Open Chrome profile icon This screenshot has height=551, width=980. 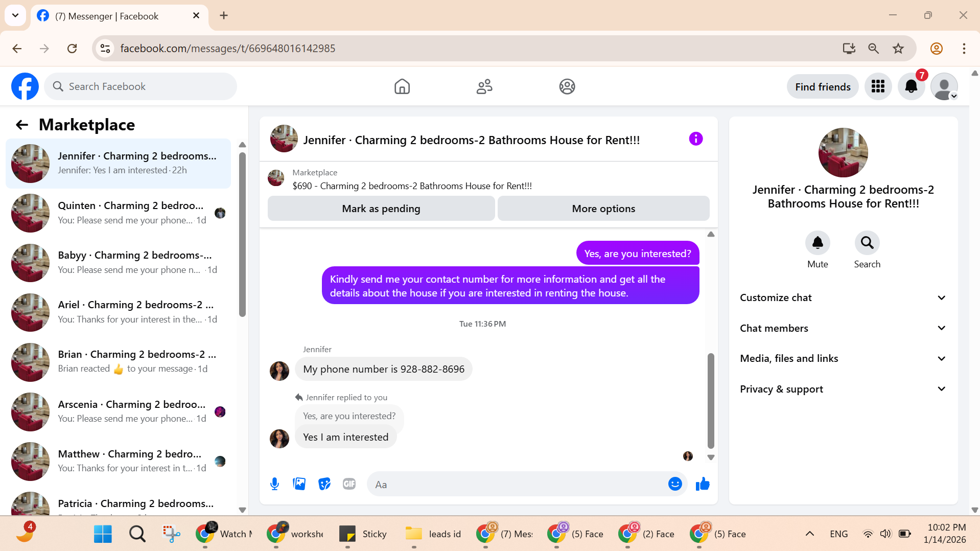click(x=937, y=49)
